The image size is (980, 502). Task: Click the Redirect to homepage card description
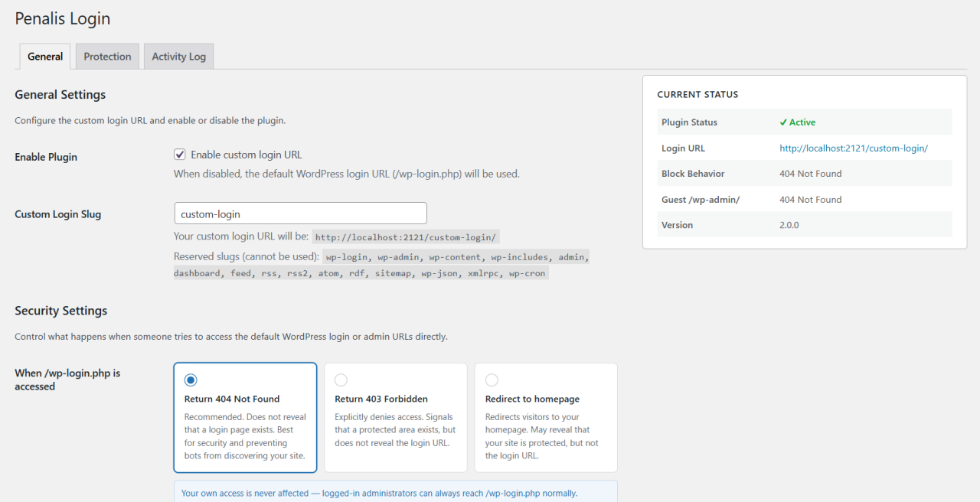543,436
